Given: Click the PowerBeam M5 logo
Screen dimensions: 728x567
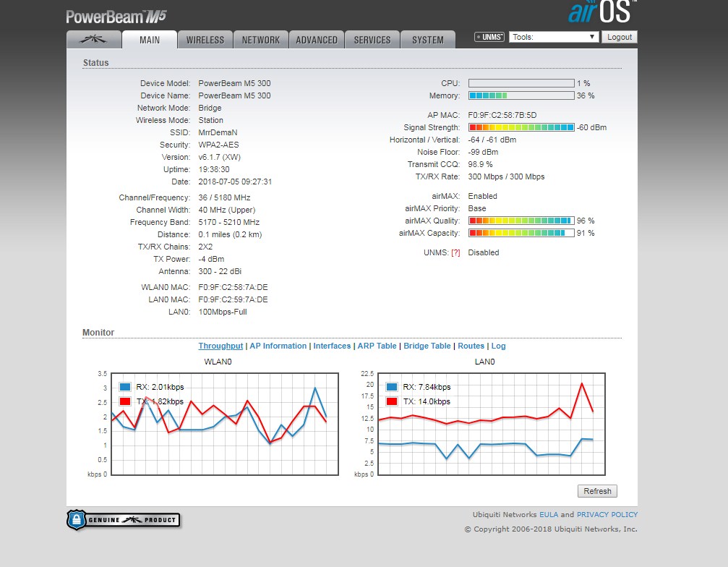Looking at the screenshot, I should click(x=116, y=17).
